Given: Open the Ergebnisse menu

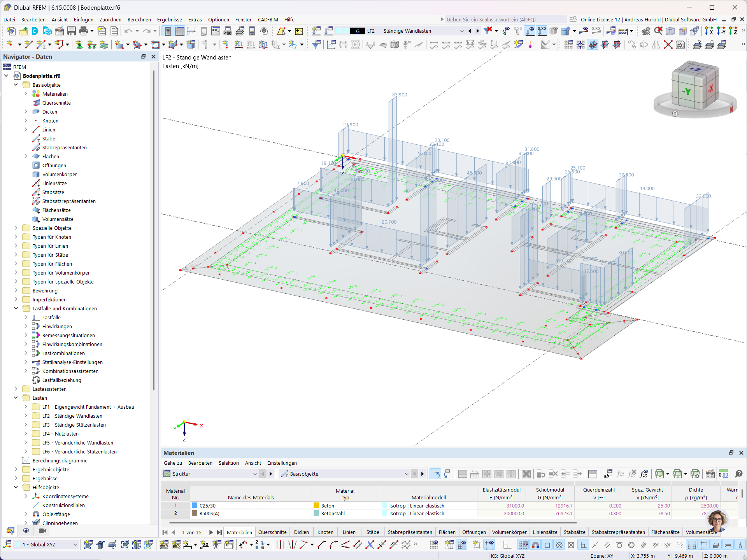Looking at the screenshot, I should pyautogui.click(x=169, y=19).
